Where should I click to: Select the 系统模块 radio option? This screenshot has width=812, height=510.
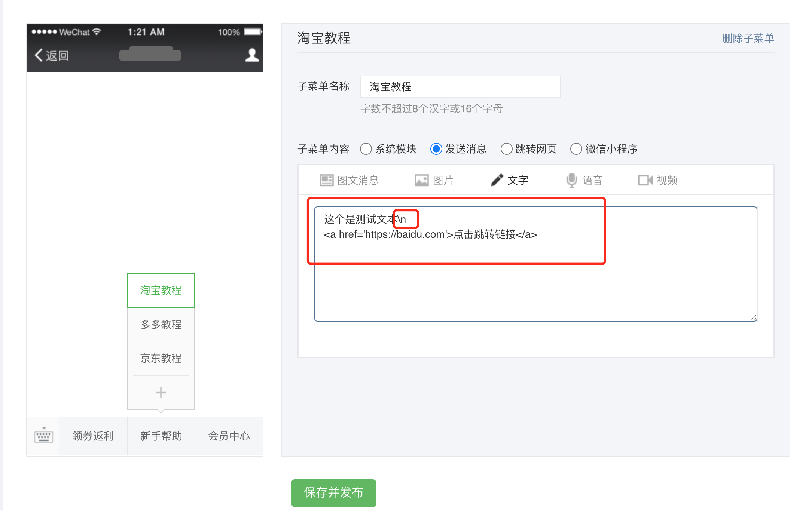pyautogui.click(x=366, y=149)
